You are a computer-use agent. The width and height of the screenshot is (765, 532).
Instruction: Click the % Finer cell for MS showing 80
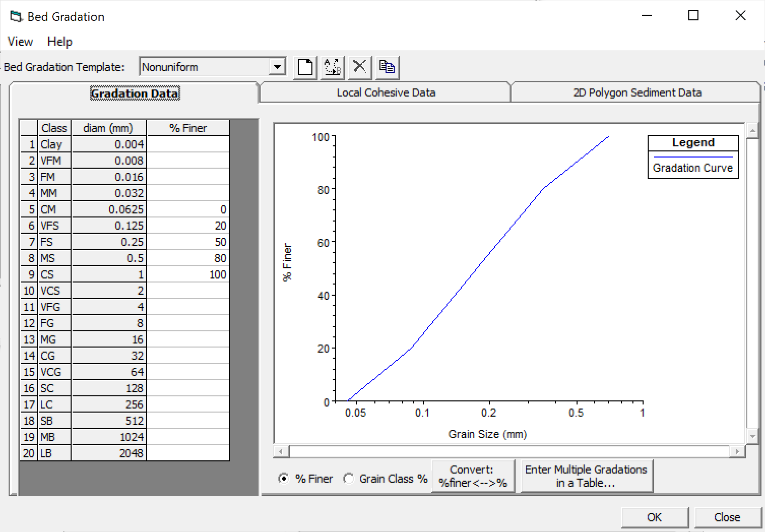188,258
